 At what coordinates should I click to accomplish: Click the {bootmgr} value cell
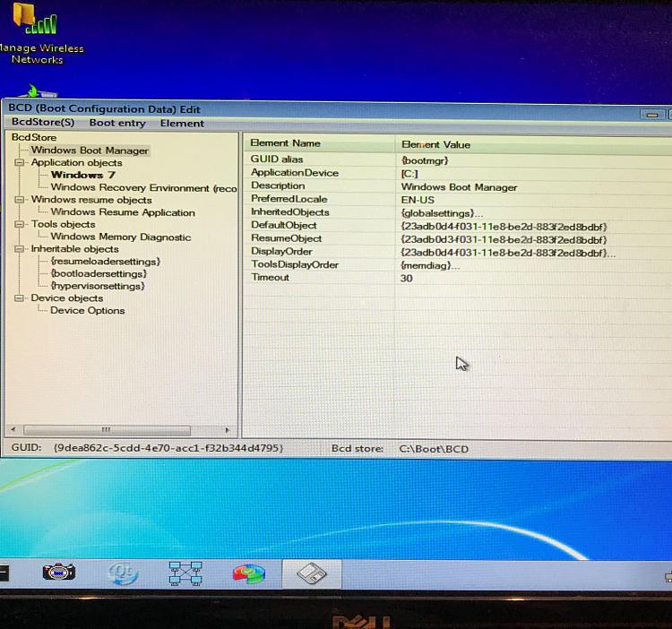pyautogui.click(x=425, y=160)
